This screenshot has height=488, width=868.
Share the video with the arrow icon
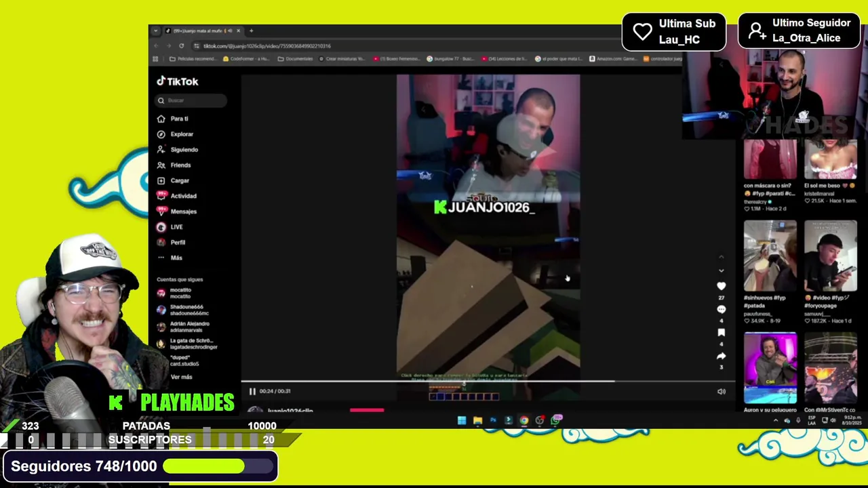[722, 356]
